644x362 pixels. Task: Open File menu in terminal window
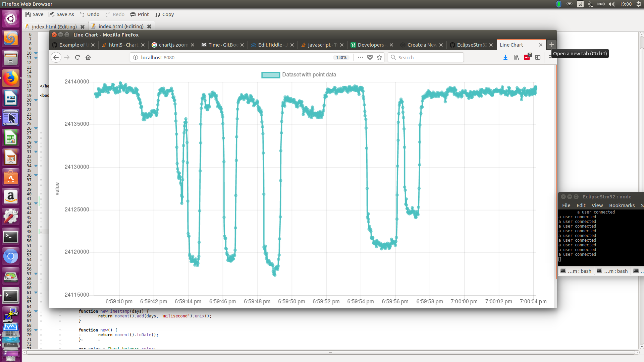click(x=566, y=205)
